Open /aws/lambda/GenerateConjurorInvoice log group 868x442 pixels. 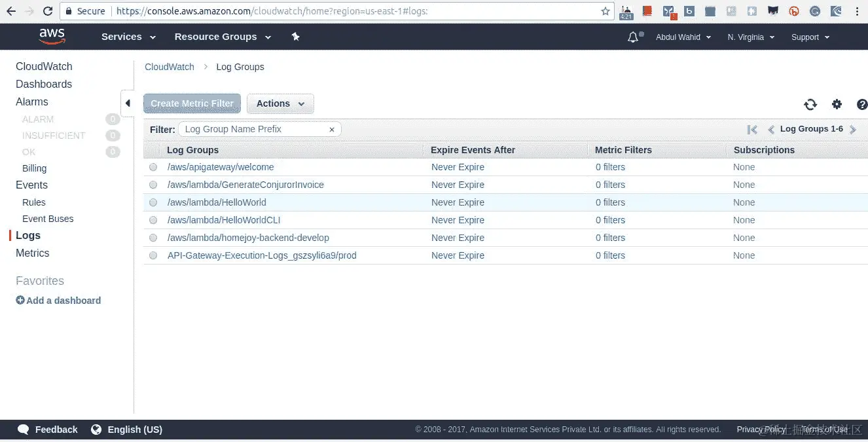click(x=245, y=185)
